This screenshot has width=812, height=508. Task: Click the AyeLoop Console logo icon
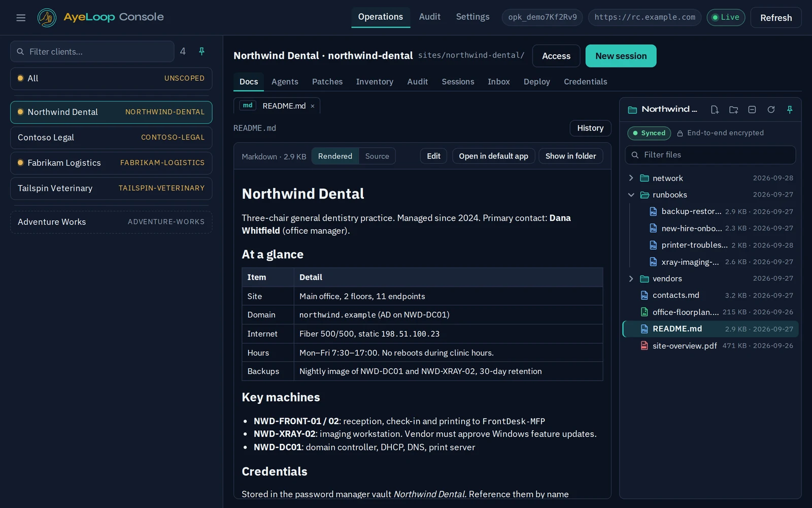pyautogui.click(x=47, y=18)
